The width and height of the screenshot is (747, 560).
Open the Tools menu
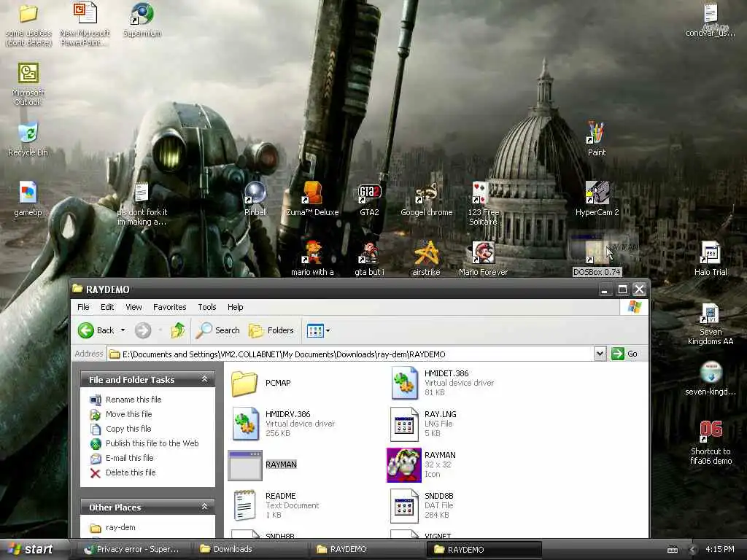206,307
